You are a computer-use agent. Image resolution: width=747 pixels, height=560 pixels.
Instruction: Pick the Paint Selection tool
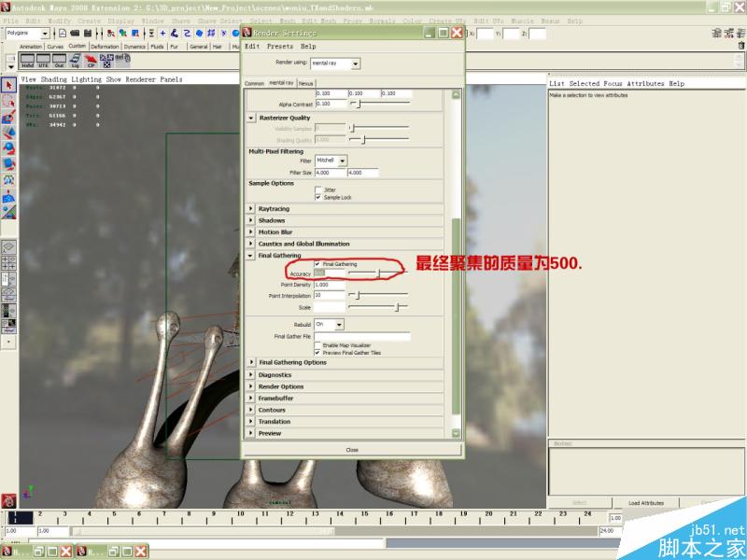point(8,118)
